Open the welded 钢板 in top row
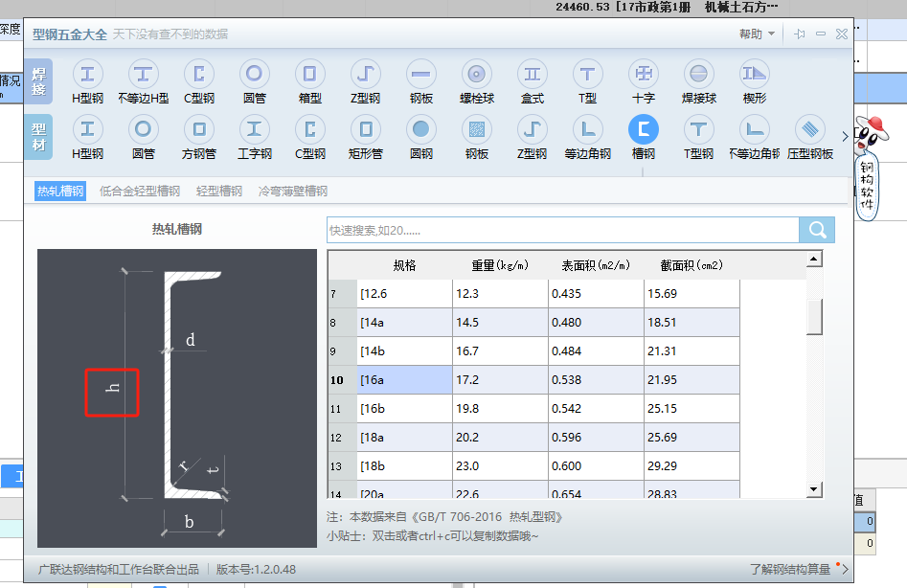The image size is (907, 588). (x=420, y=74)
